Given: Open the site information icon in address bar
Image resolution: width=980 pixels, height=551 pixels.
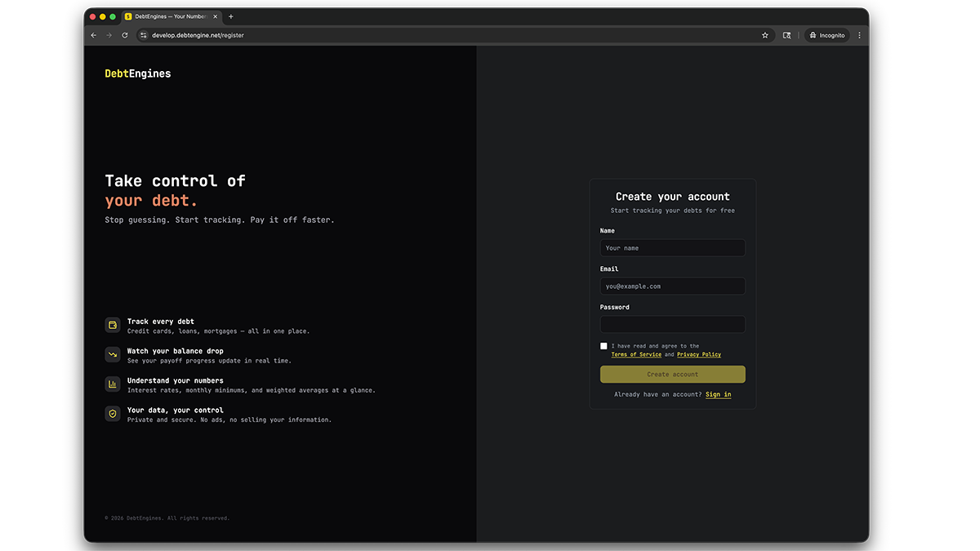Looking at the screenshot, I should (x=144, y=35).
